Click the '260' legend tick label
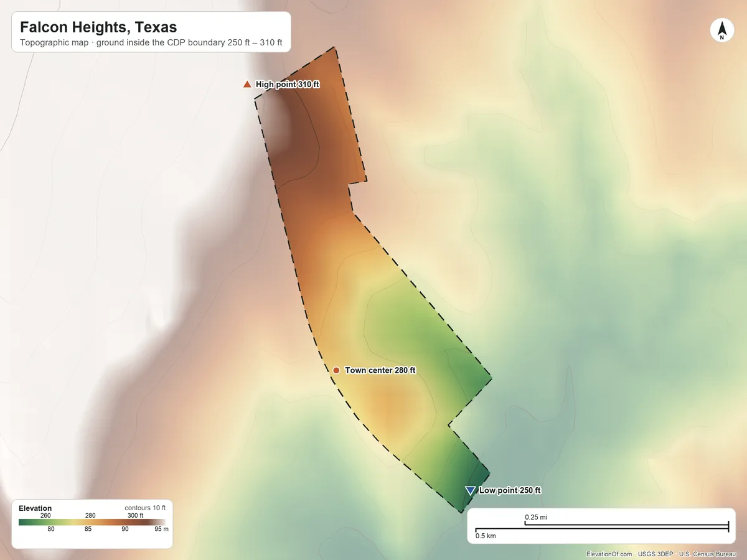Viewport: 747px width, 560px height. [x=45, y=515]
